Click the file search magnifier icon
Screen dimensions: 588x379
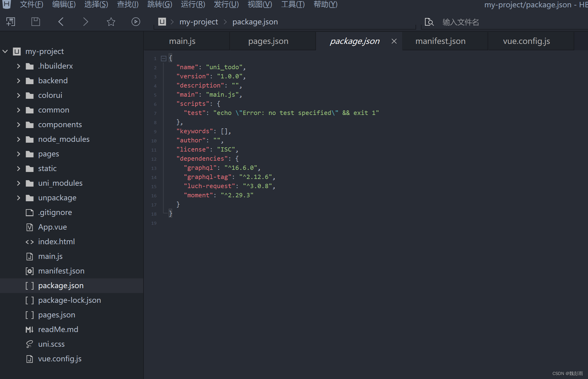point(429,22)
